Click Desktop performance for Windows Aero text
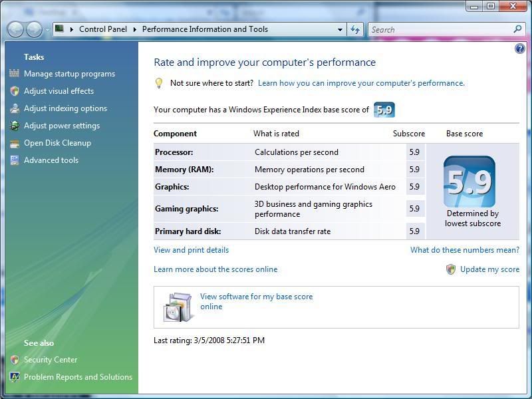Viewport: 532px width, 399px height. tap(325, 187)
